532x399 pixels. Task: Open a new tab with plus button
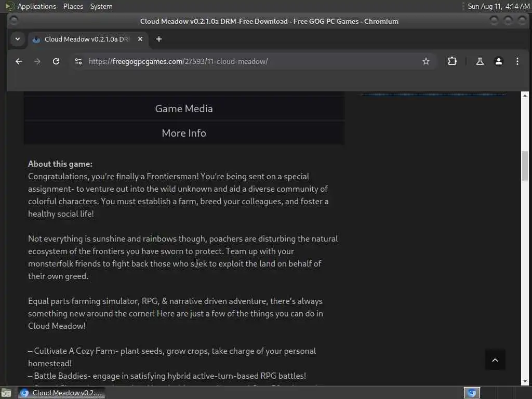[159, 39]
